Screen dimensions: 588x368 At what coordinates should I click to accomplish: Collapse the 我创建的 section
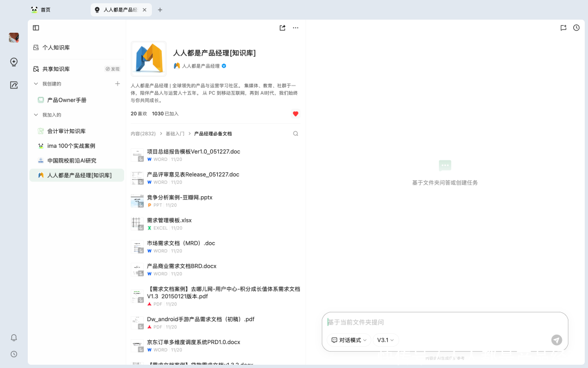coord(36,84)
